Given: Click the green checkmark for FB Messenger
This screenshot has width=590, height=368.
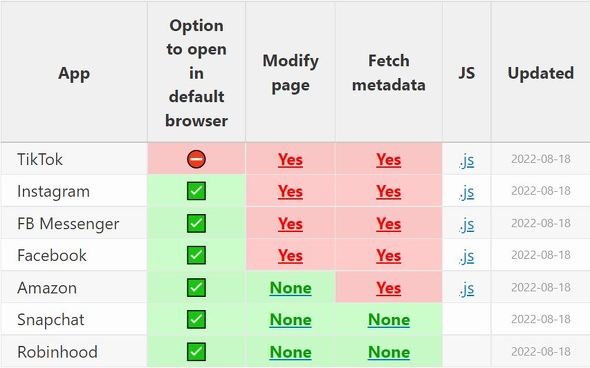Looking at the screenshot, I should coord(196,223).
